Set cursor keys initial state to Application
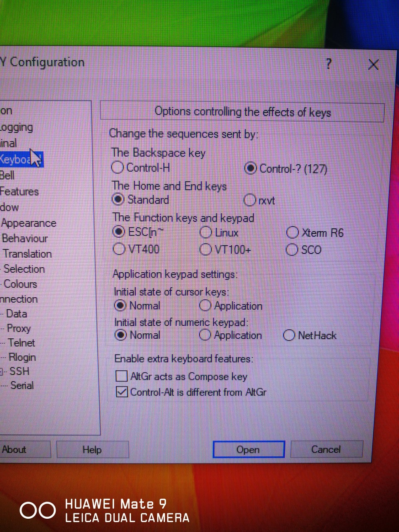The width and height of the screenshot is (399, 532). tap(205, 305)
